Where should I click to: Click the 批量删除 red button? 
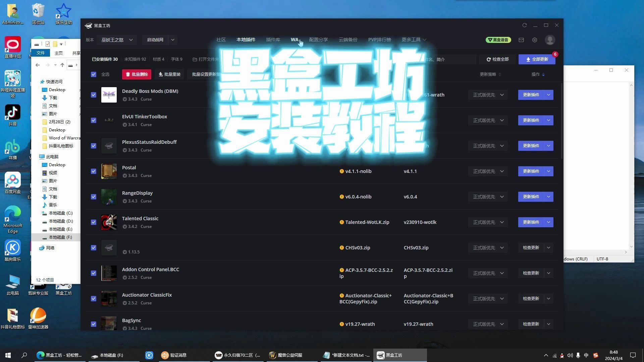(x=137, y=74)
